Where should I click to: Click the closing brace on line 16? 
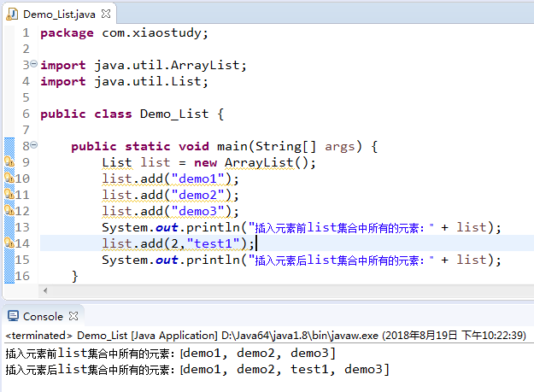(x=75, y=276)
